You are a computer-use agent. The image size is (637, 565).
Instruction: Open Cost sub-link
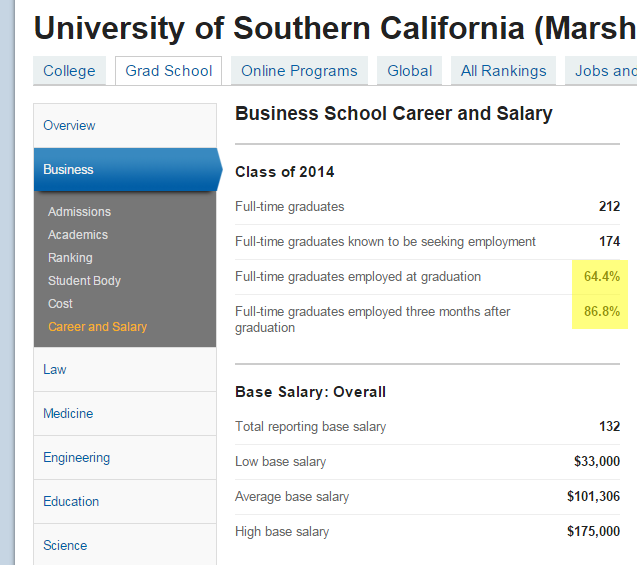click(60, 304)
